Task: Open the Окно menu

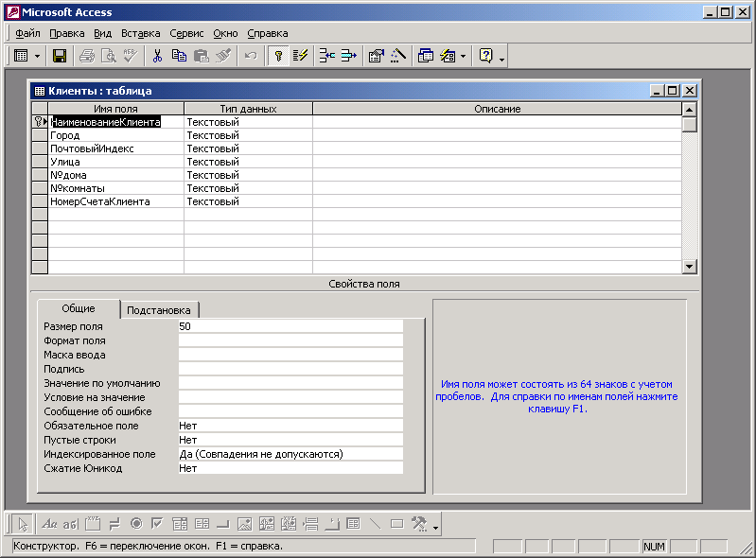Action: (225, 33)
